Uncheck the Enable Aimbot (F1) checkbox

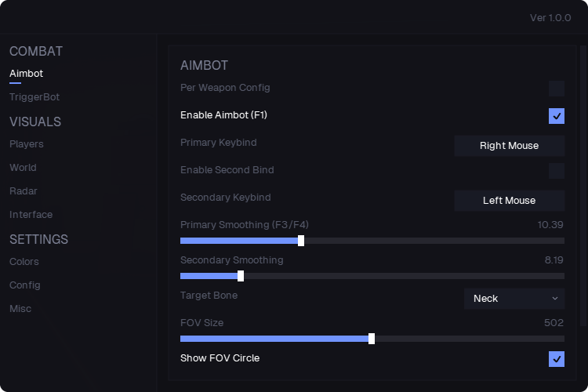[557, 116]
